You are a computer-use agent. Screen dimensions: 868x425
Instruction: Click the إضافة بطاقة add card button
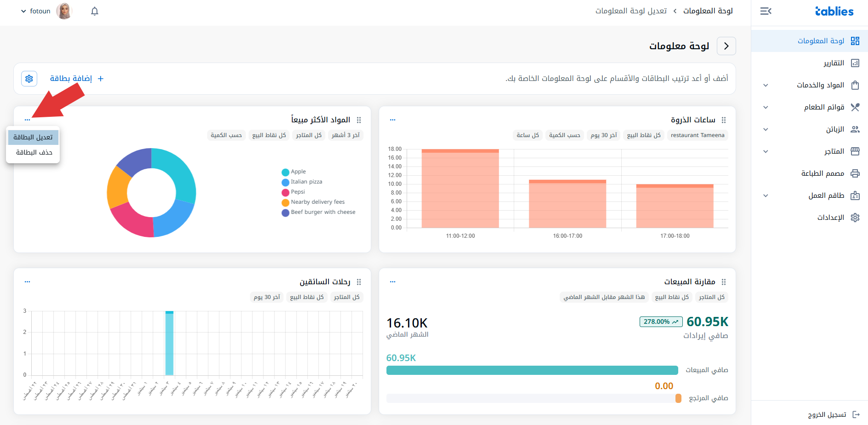[x=77, y=79]
